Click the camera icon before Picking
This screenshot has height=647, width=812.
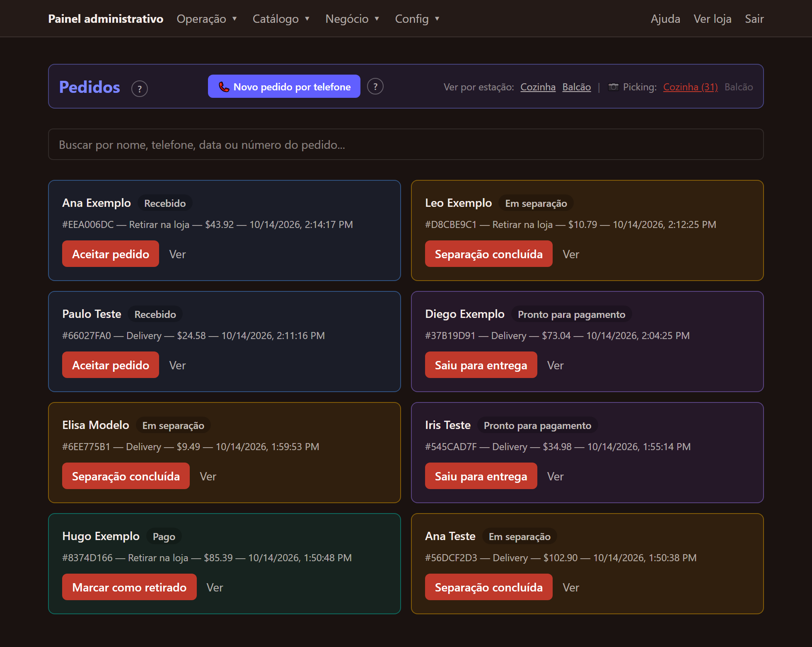(613, 87)
